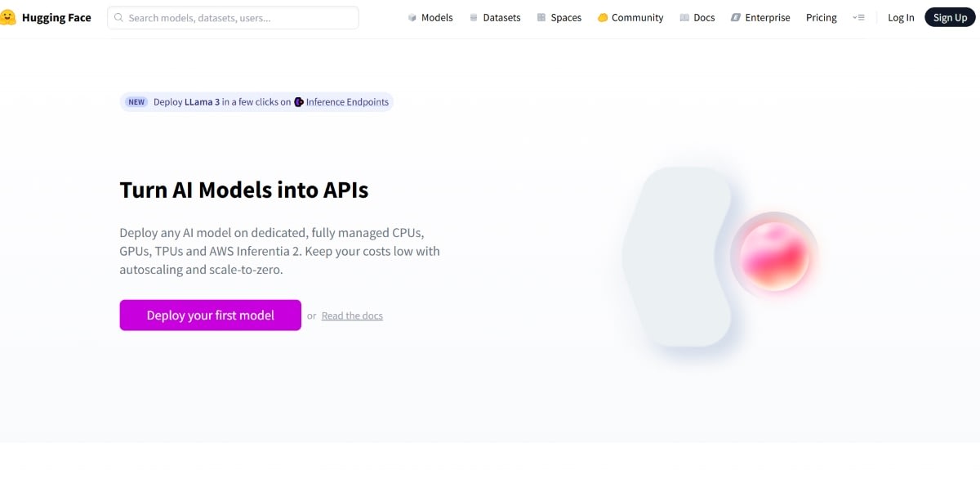Click Deploy your first model button
The image size is (980, 479).
pyautogui.click(x=210, y=316)
